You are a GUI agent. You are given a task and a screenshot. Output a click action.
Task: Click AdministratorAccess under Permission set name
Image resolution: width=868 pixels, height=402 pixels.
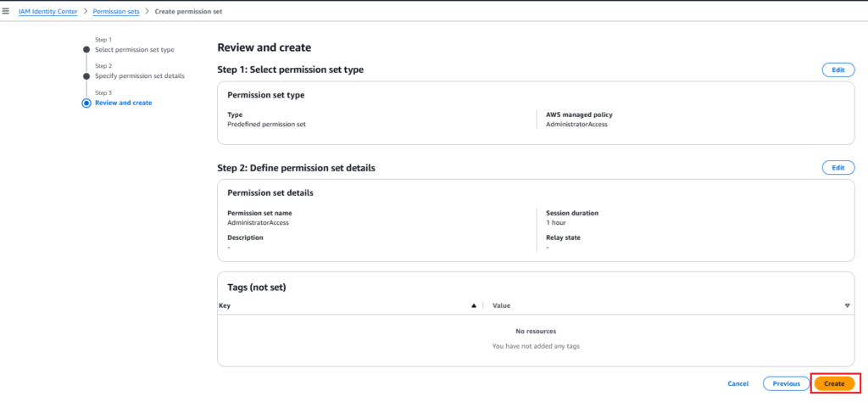click(x=258, y=222)
